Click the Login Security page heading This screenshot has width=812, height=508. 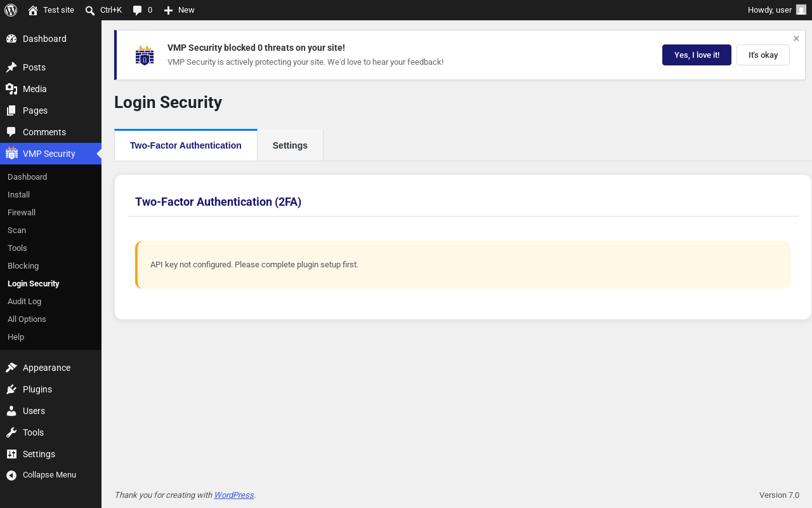(168, 102)
